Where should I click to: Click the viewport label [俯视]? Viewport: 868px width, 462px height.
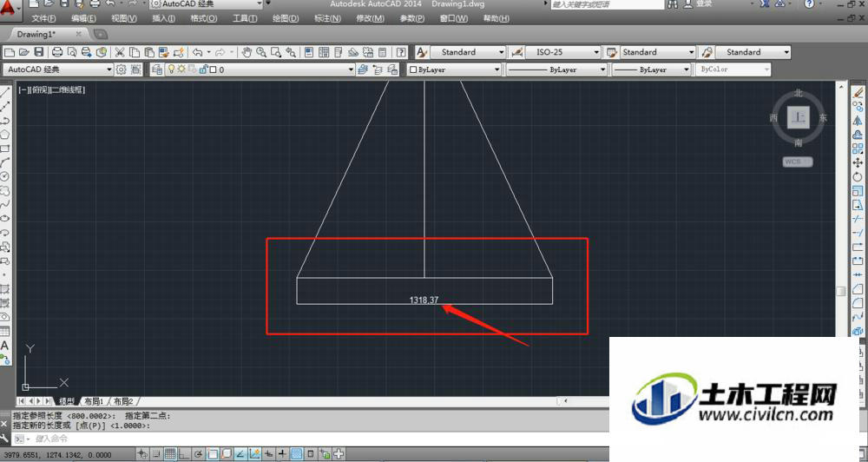pos(41,89)
